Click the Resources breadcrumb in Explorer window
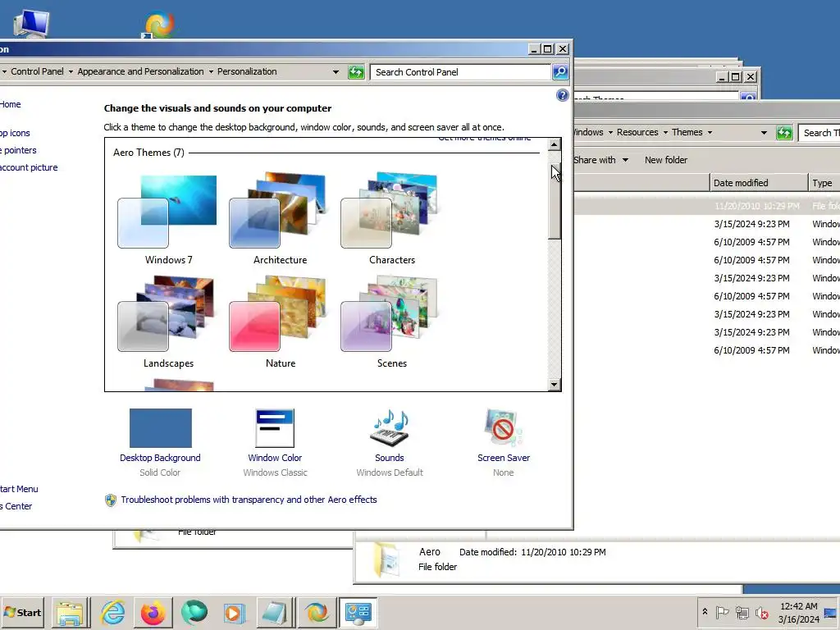840x630 pixels. [637, 132]
